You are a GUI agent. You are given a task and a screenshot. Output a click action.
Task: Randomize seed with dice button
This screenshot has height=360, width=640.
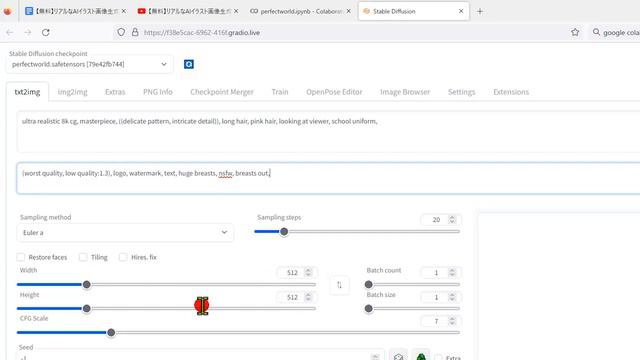point(398,356)
